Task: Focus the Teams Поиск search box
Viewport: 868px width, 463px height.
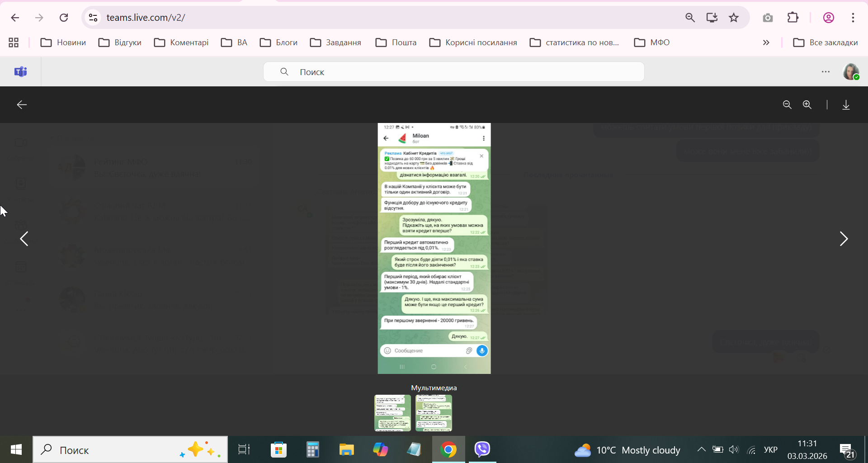Action: pyautogui.click(x=453, y=72)
